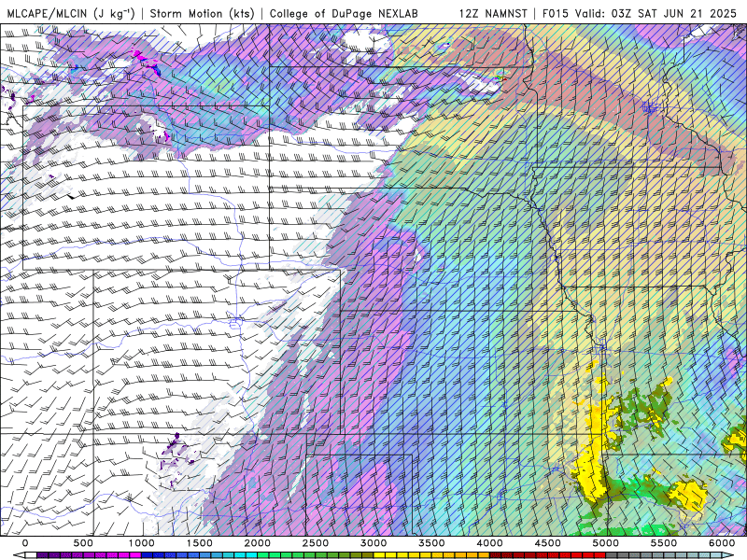The width and height of the screenshot is (747, 560).
Task: Click the 'Storm Motion (kts)' header text
Action: click(202, 13)
